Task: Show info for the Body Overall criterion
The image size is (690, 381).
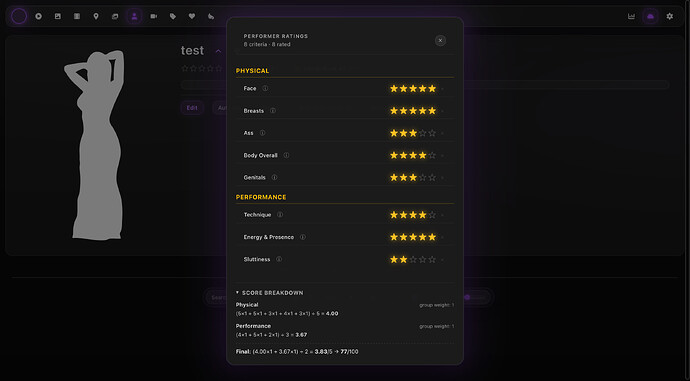Action: 286,155
